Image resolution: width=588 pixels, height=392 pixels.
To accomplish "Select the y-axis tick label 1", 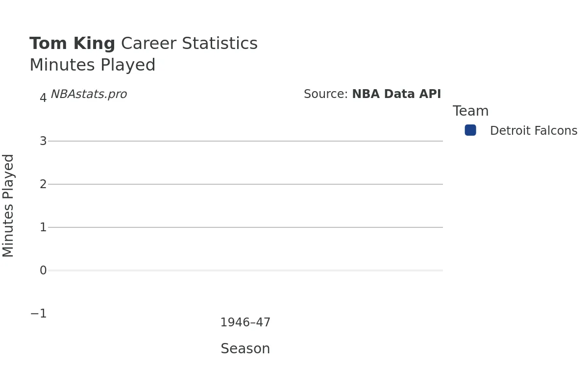I will [43, 227].
